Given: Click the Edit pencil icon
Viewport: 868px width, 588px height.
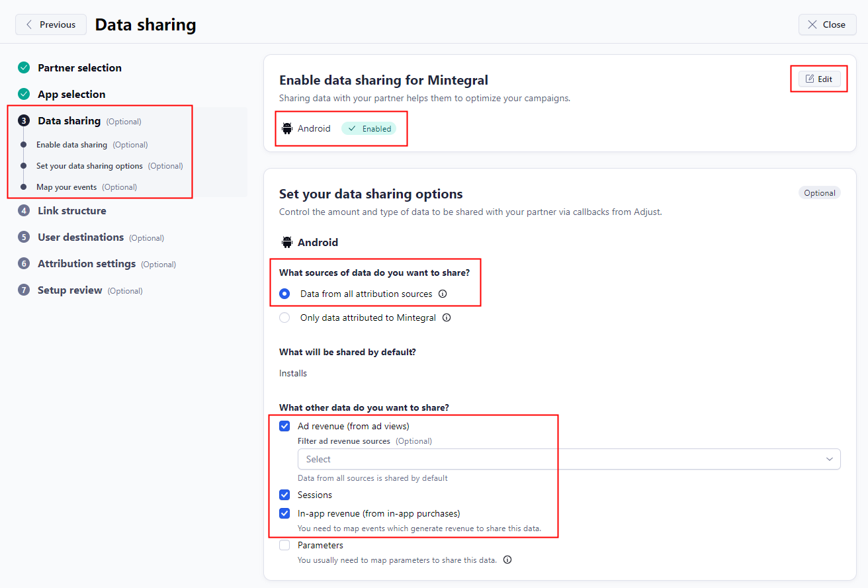Looking at the screenshot, I should [x=810, y=78].
